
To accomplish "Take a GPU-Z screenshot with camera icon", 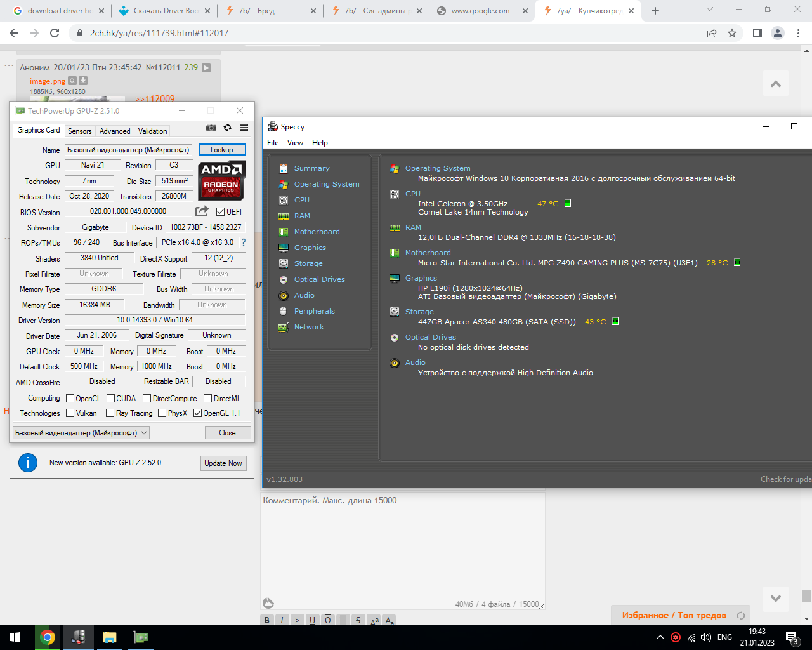I will coord(211,128).
